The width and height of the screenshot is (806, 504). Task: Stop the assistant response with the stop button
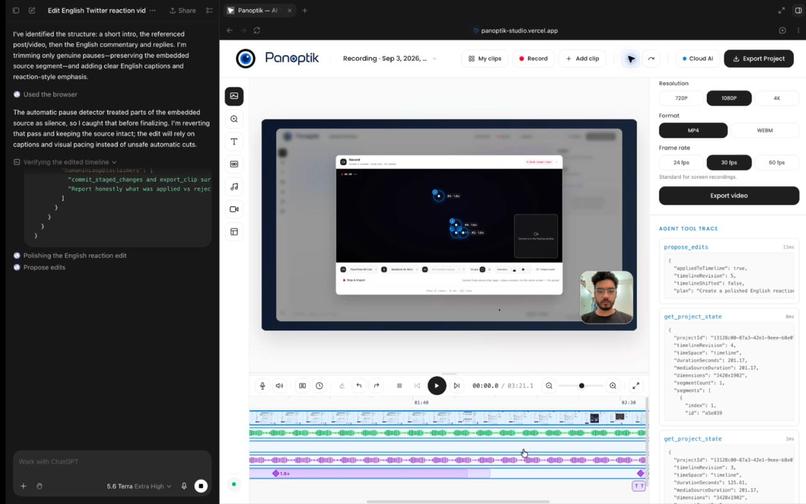click(201, 486)
